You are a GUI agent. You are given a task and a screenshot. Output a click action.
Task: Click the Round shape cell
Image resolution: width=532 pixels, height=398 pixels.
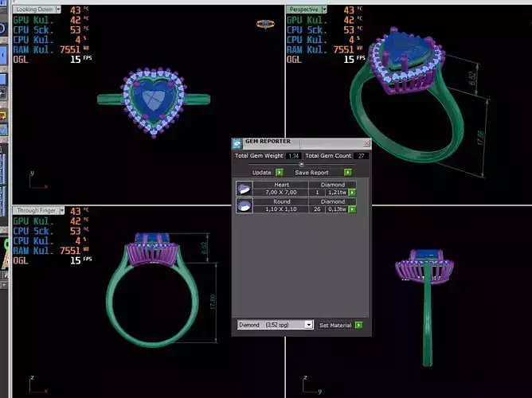pos(281,201)
